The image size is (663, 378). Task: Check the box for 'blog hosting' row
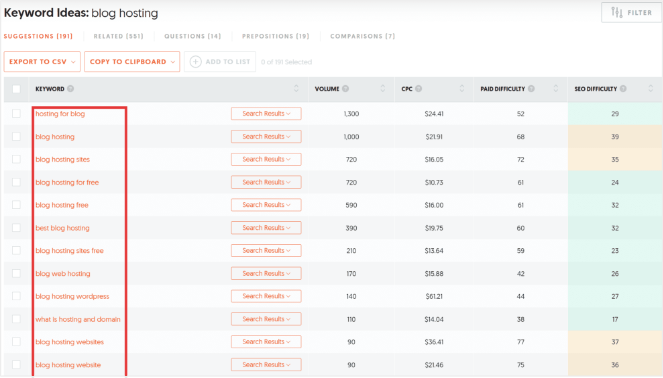16,136
